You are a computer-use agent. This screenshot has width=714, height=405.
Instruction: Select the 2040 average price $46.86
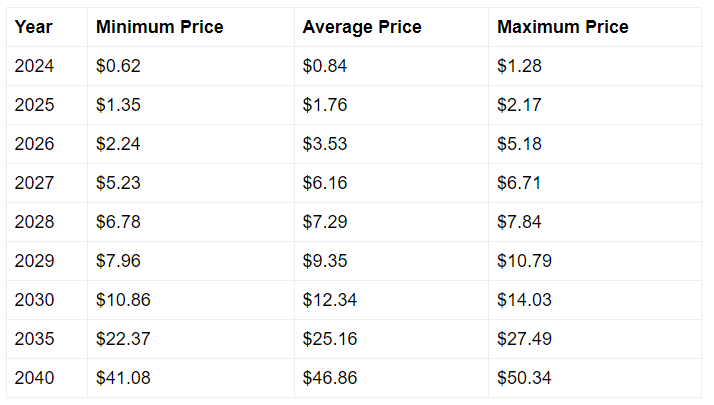point(329,378)
